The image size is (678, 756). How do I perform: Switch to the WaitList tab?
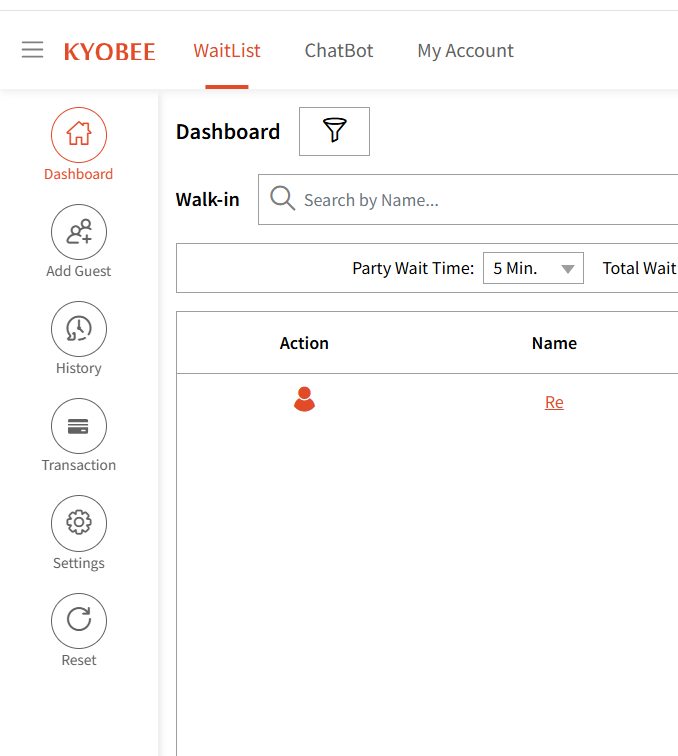tap(227, 51)
